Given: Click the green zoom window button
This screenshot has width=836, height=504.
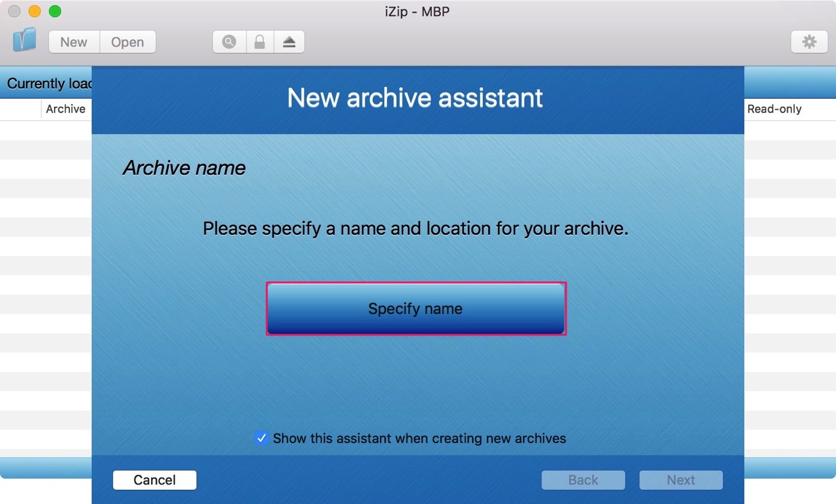Looking at the screenshot, I should (x=55, y=11).
